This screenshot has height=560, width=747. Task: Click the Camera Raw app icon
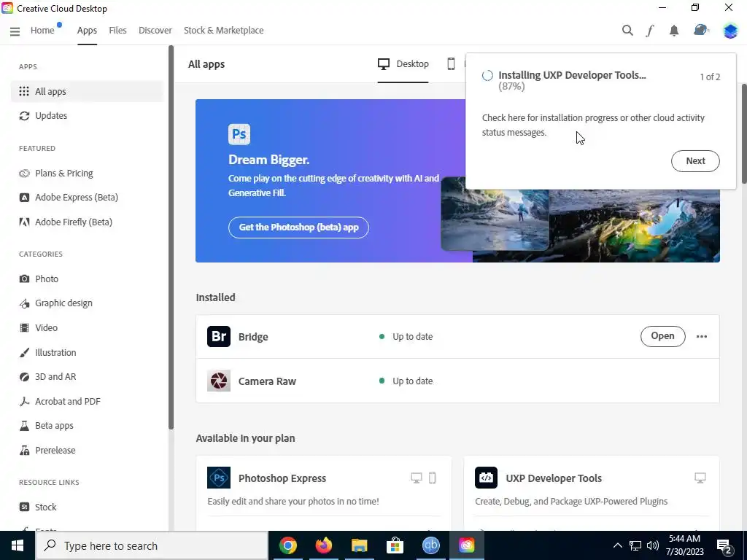(x=219, y=381)
